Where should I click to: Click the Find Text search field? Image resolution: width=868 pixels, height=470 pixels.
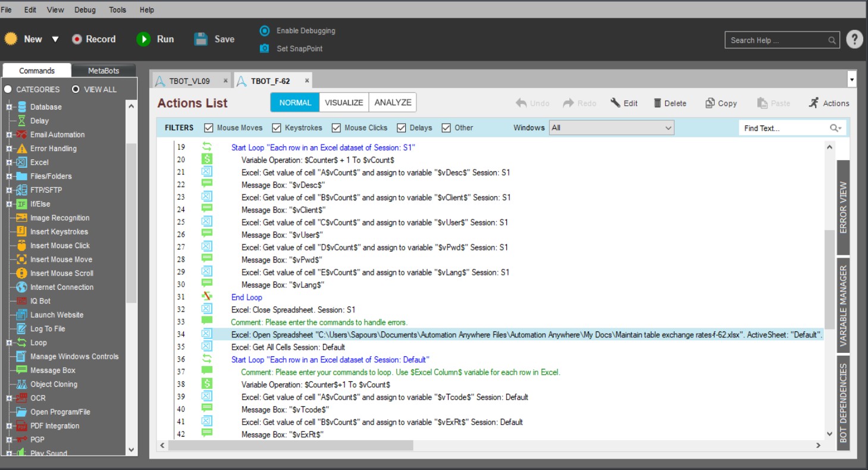[784, 128]
